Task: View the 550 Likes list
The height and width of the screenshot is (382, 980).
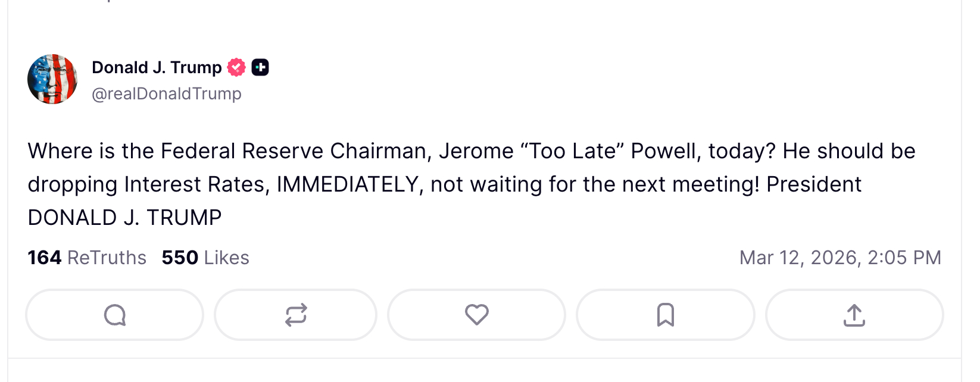Action: 205,258
